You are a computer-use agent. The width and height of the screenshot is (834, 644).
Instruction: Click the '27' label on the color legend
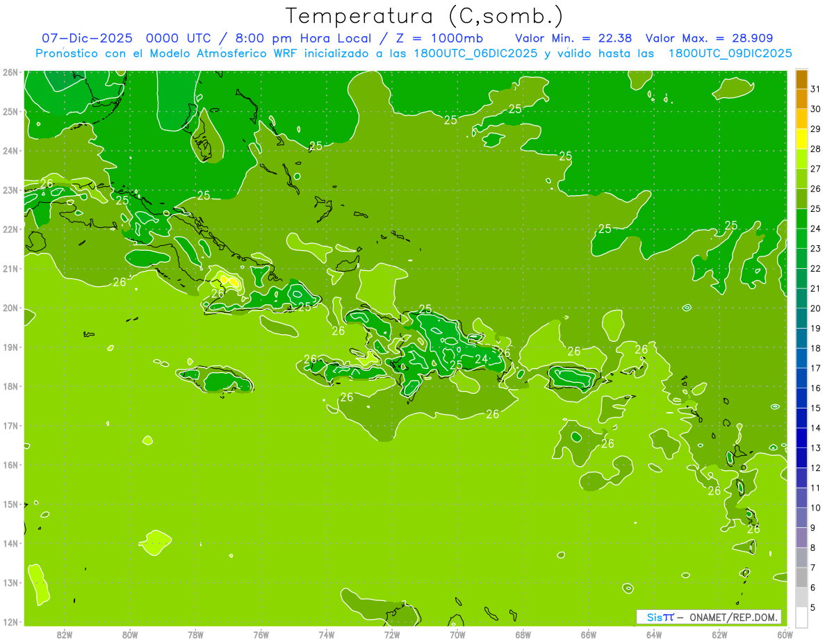[x=816, y=168]
